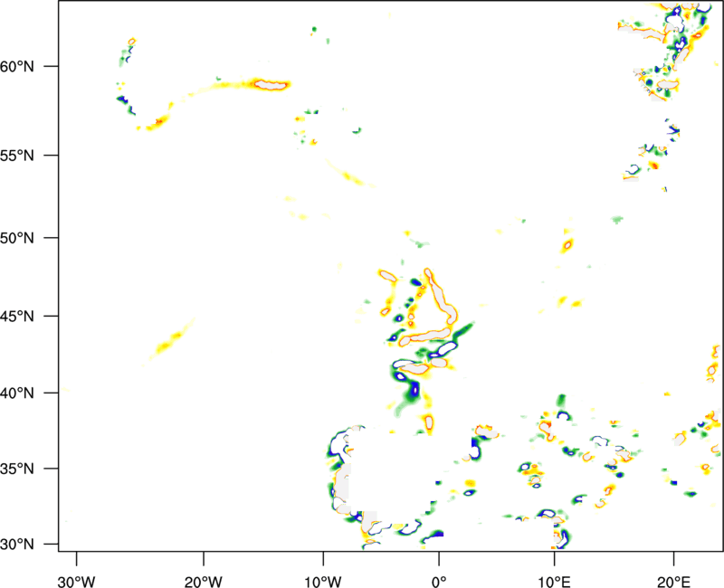This screenshot has height=588, width=724.
Task: Click the 50°N latitude label
Action: pyautogui.click(x=17, y=238)
